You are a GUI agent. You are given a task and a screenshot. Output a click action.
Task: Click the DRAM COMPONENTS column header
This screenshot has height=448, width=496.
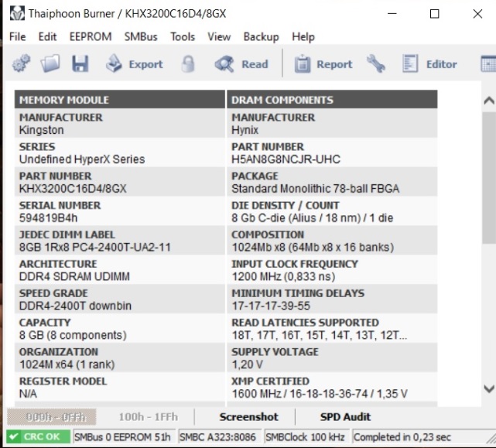[x=332, y=100]
